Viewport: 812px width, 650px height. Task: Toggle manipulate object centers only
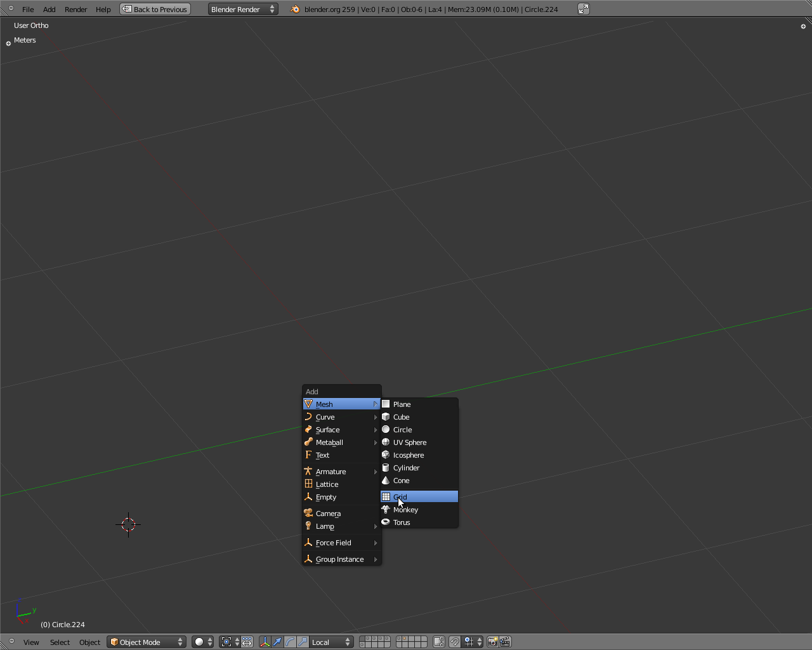click(247, 642)
